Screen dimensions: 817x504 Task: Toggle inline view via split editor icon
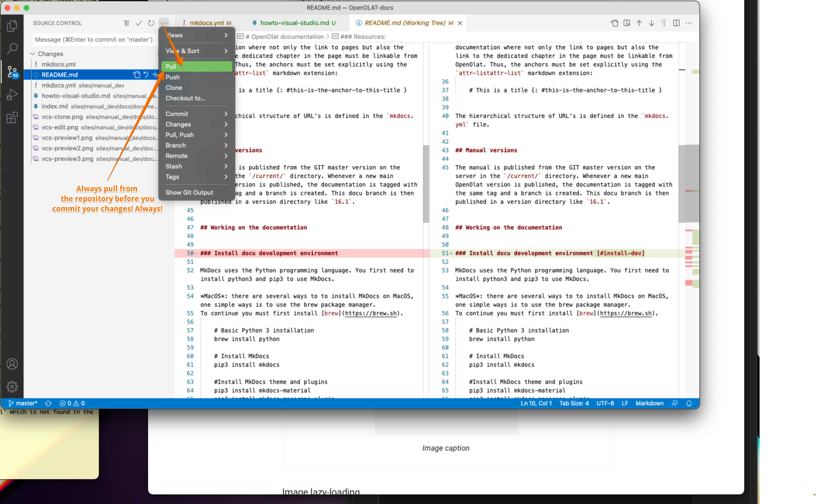676,23
